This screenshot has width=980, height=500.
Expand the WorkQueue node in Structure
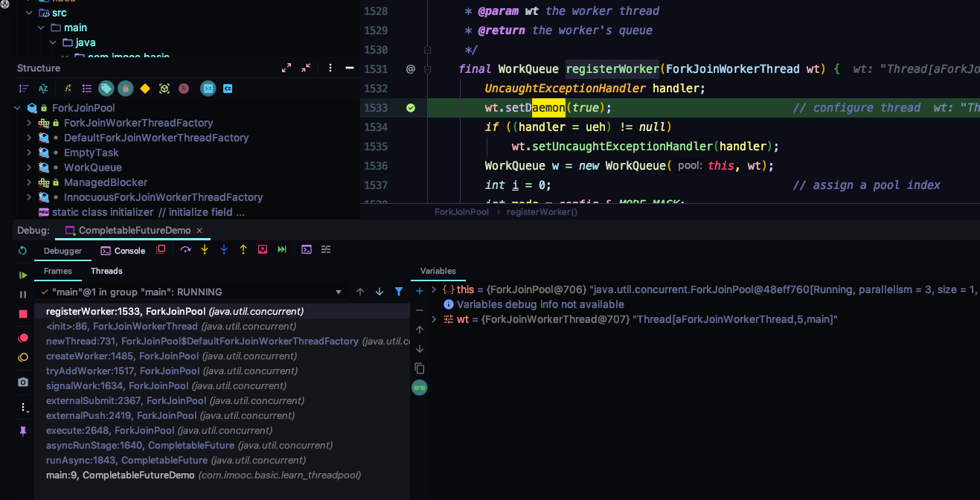(x=29, y=167)
